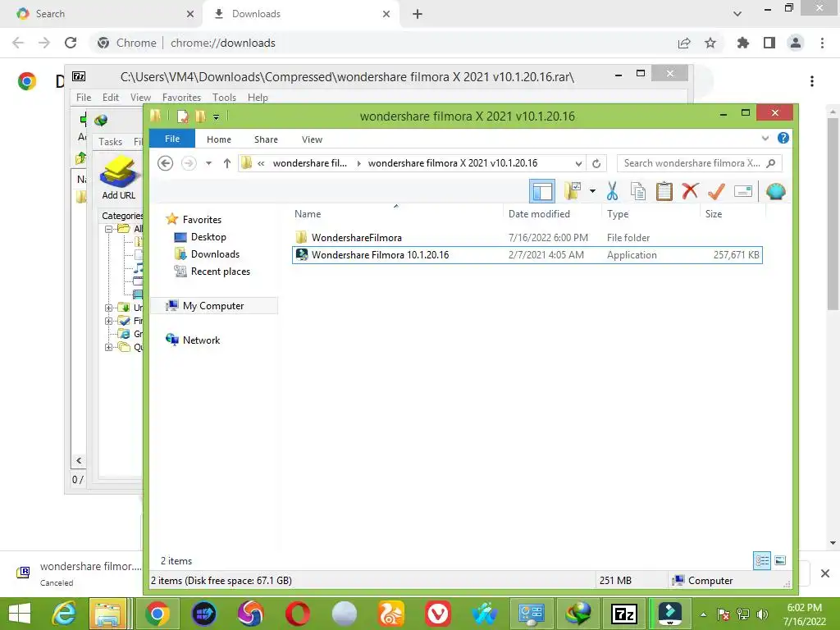Open 7-Zip Tools menu
Image resolution: width=840 pixels, height=630 pixels.
224,98
